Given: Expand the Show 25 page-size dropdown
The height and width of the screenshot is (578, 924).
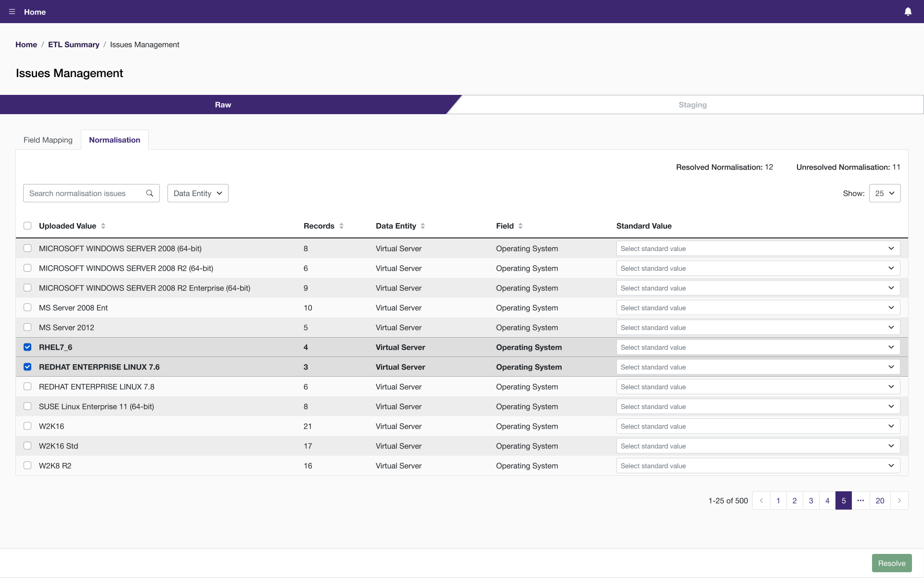Looking at the screenshot, I should (x=885, y=193).
